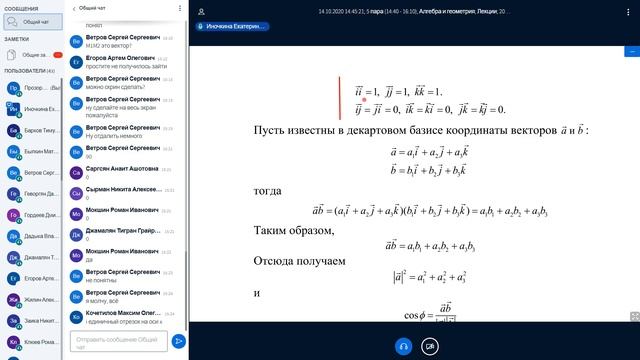This screenshot has height=360, width=640.
Task: Click Кочетилов Максим's chat avatar
Action: 76,317
